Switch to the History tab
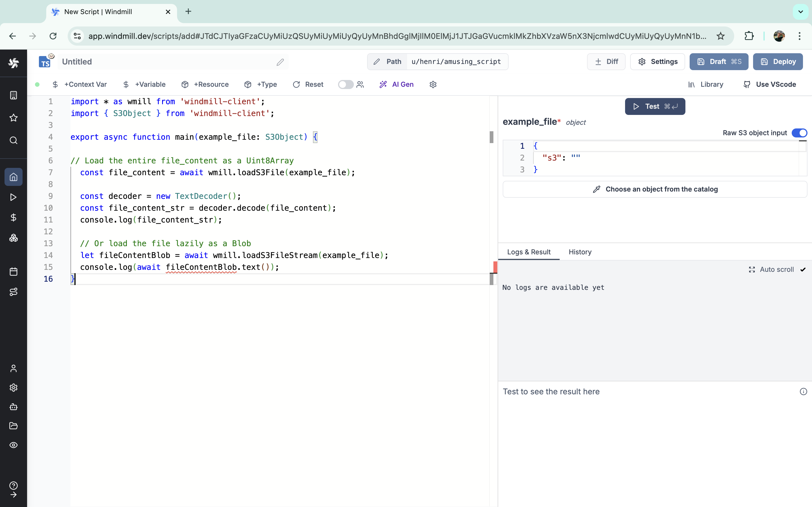Viewport: 812px width, 507px height. pyautogui.click(x=580, y=252)
